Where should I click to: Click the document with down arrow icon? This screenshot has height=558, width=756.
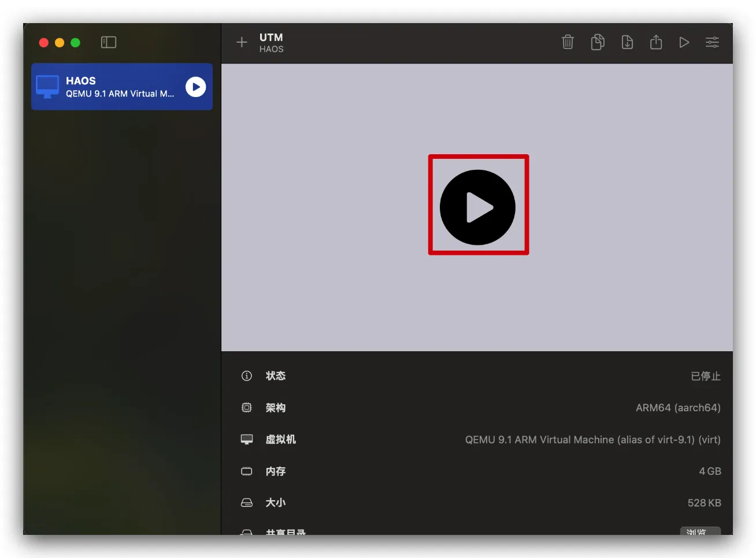(627, 42)
